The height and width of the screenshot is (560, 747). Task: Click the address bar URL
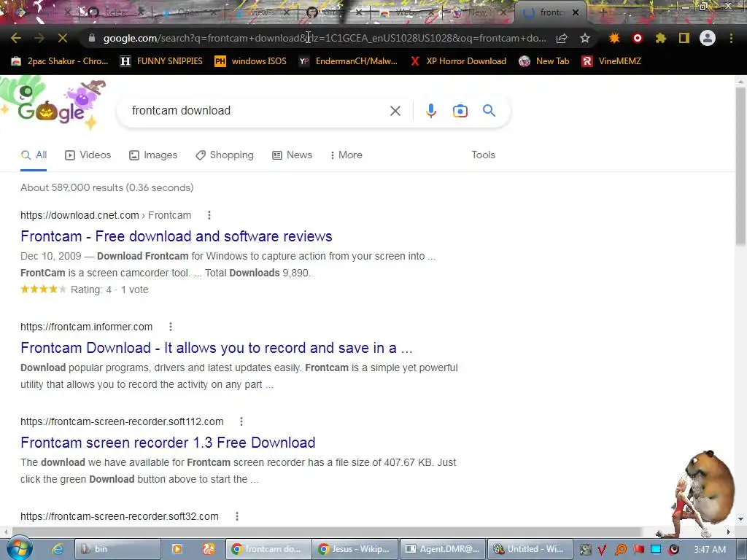325,38
